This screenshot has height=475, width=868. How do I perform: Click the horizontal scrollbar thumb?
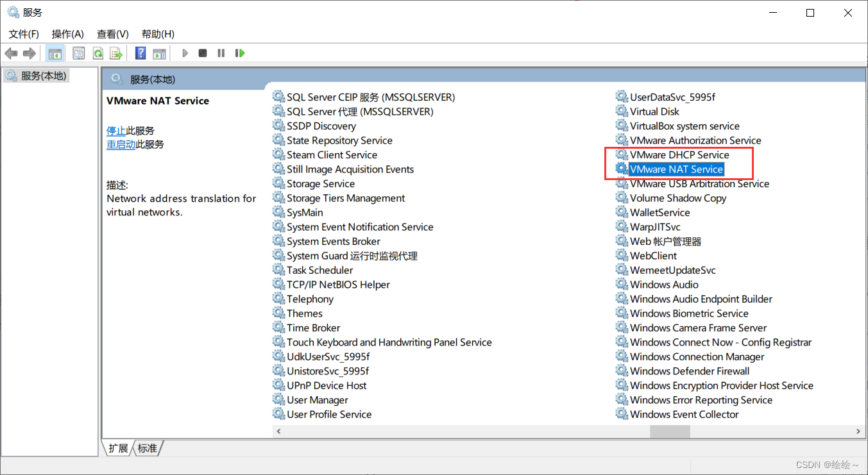670,431
